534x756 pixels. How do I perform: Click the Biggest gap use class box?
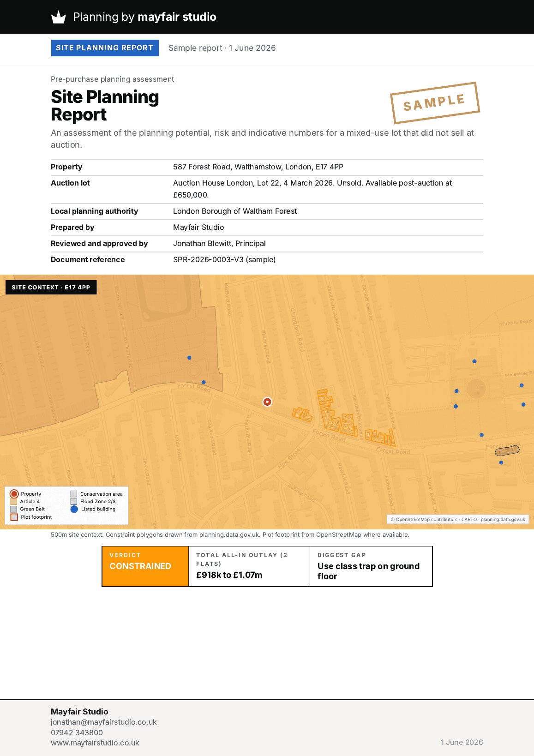click(x=371, y=566)
